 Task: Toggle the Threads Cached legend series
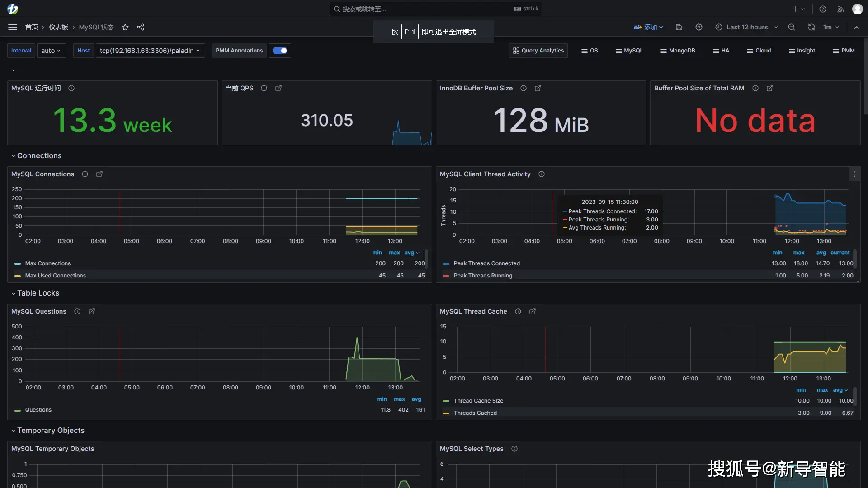(475, 413)
